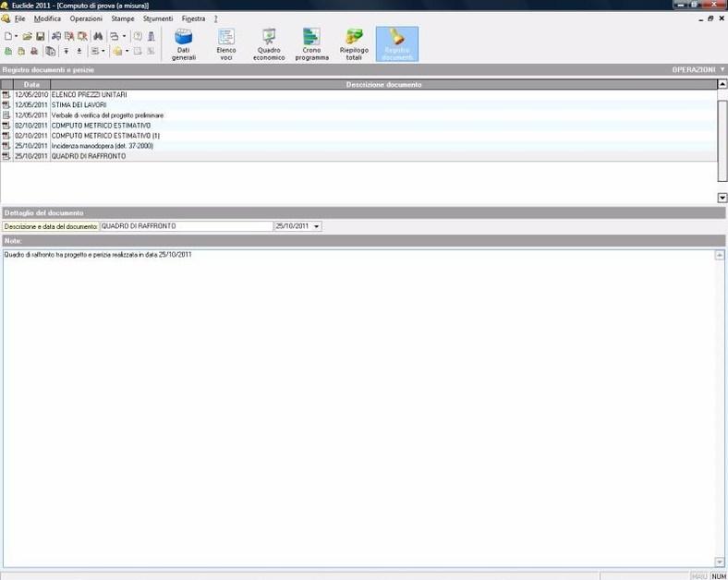Image resolution: width=728 pixels, height=580 pixels.
Task: Open the Modifica menu
Action: (47, 18)
